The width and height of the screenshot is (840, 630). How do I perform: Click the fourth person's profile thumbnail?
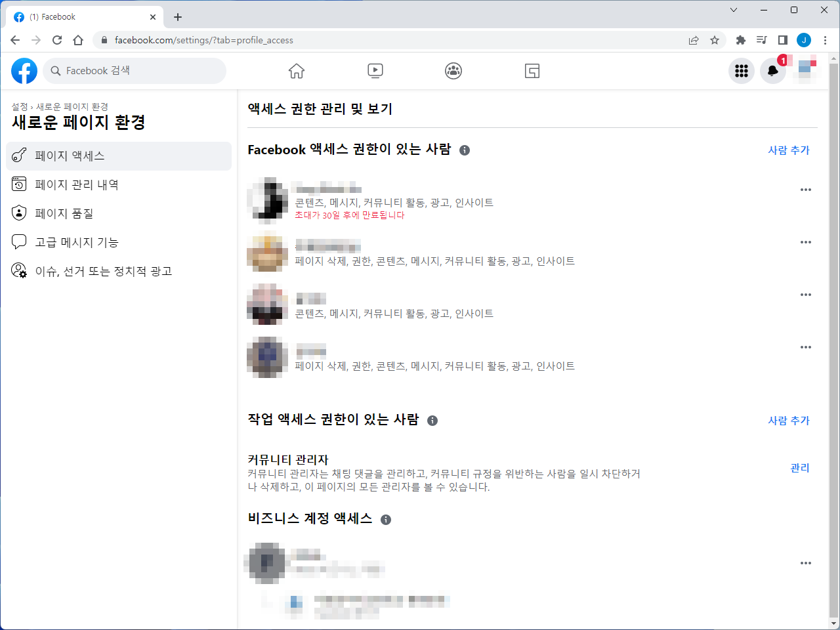pyautogui.click(x=268, y=357)
